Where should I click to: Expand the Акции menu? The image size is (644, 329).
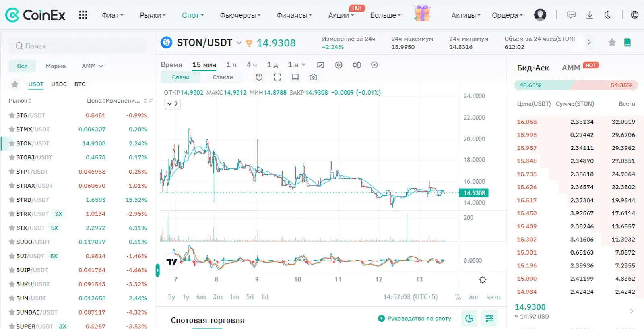(x=341, y=15)
